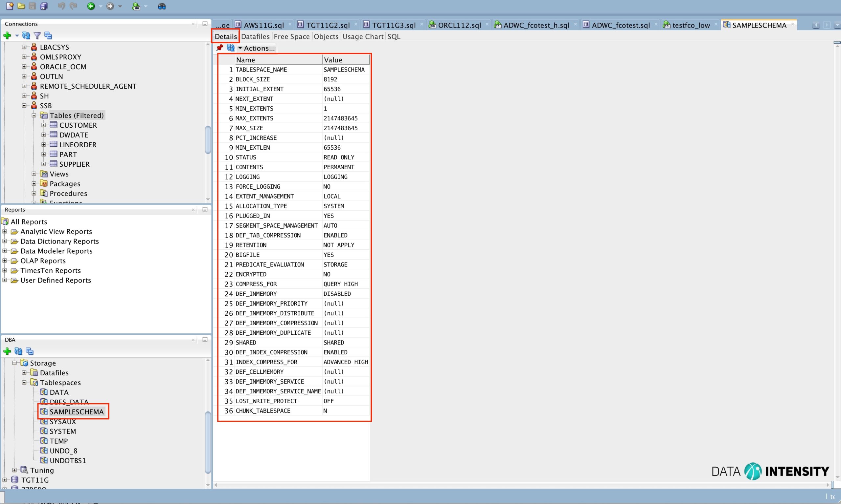Image resolution: width=841 pixels, height=504 pixels.
Task: Switch to the ORCL112.sql editor tab
Action: pyautogui.click(x=459, y=25)
